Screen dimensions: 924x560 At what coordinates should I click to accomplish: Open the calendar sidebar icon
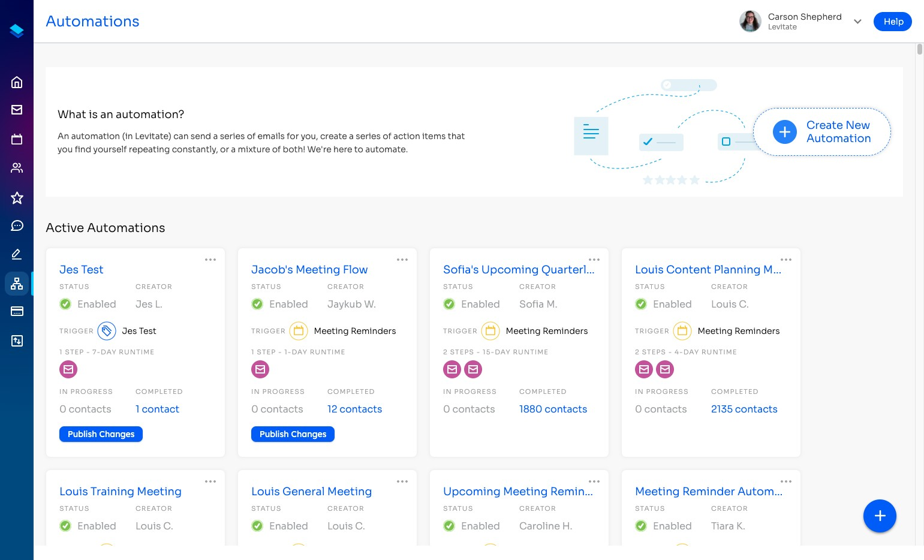pyautogui.click(x=17, y=139)
